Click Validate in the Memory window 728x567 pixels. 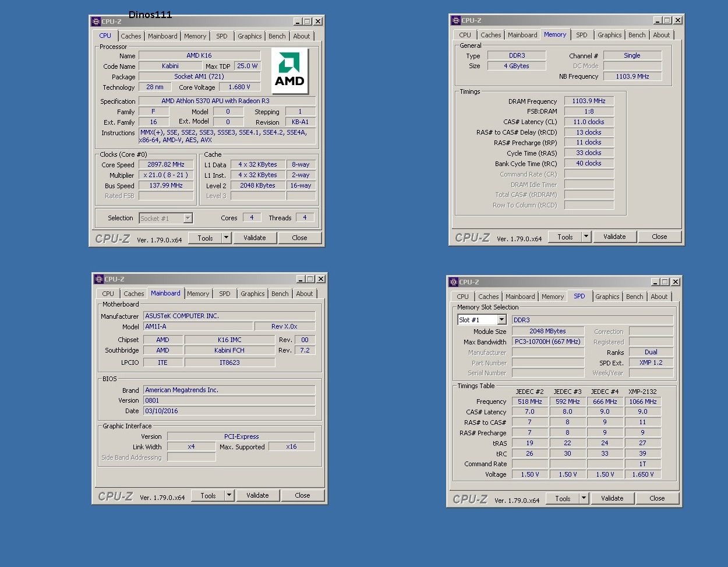(x=614, y=237)
